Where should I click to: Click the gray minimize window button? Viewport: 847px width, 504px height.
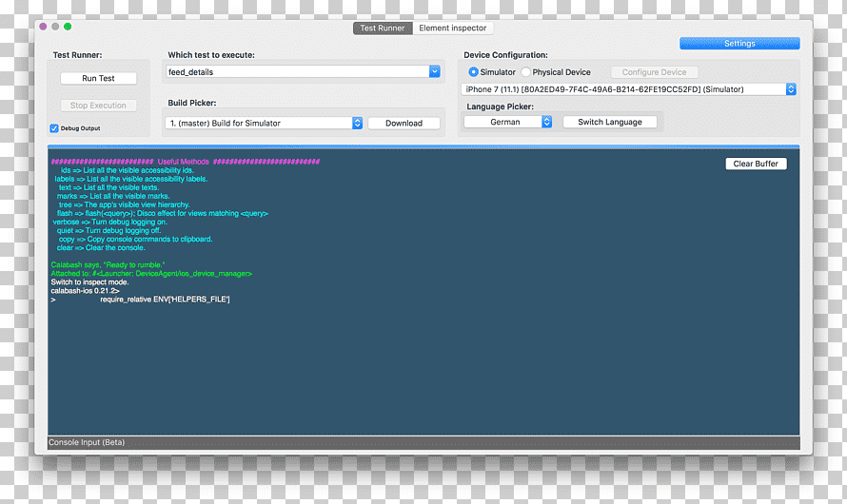55,27
